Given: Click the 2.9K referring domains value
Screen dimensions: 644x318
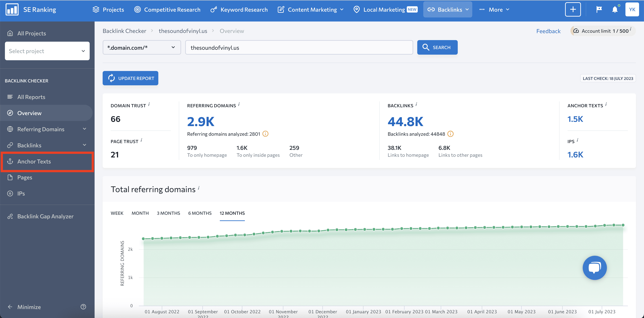Looking at the screenshot, I should [x=201, y=122].
